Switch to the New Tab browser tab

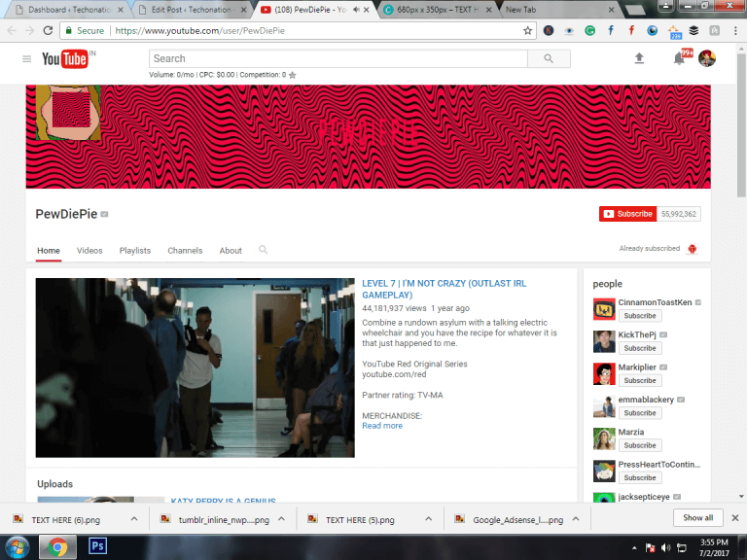click(x=558, y=10)
